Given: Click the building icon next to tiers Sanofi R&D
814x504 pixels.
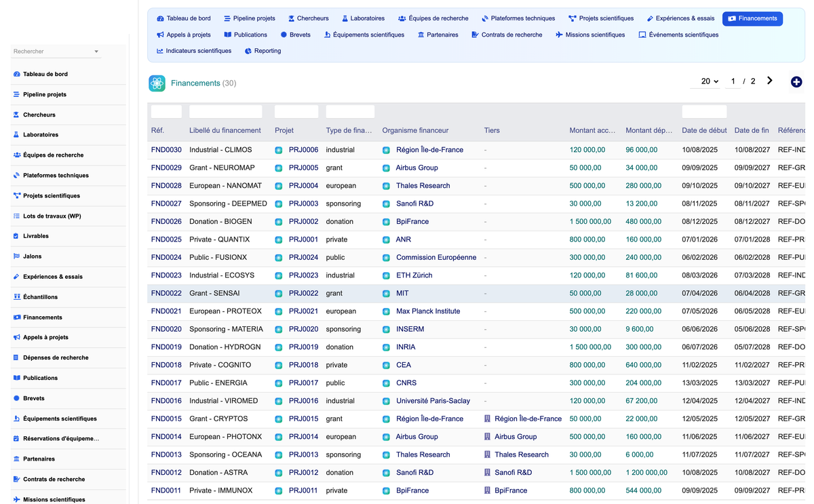Looking at the screenshot, I should pyautogui.click(x=487, y=472).
